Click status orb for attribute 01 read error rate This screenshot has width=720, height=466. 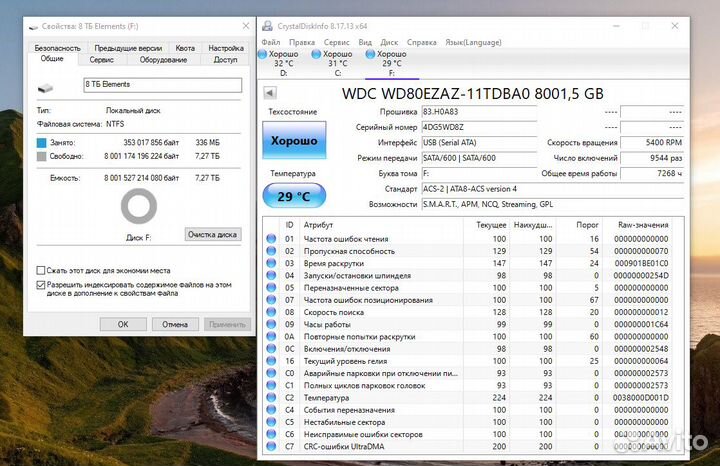(271, 239)
